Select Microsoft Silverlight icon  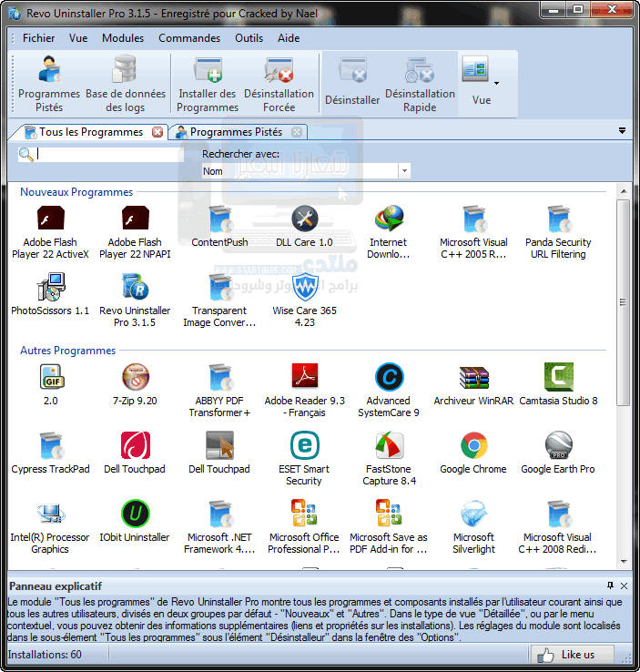coord(473,527)
